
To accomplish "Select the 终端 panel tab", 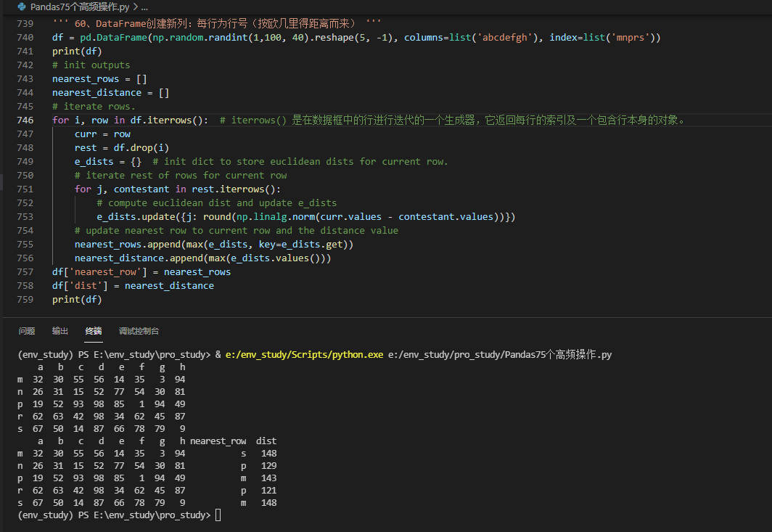I will click(94, 331).
